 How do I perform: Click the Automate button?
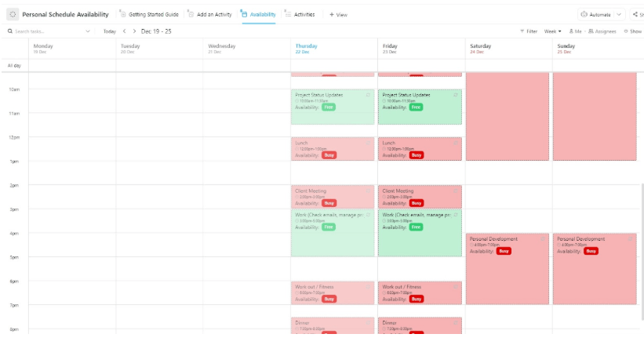[x=596, y=14]
